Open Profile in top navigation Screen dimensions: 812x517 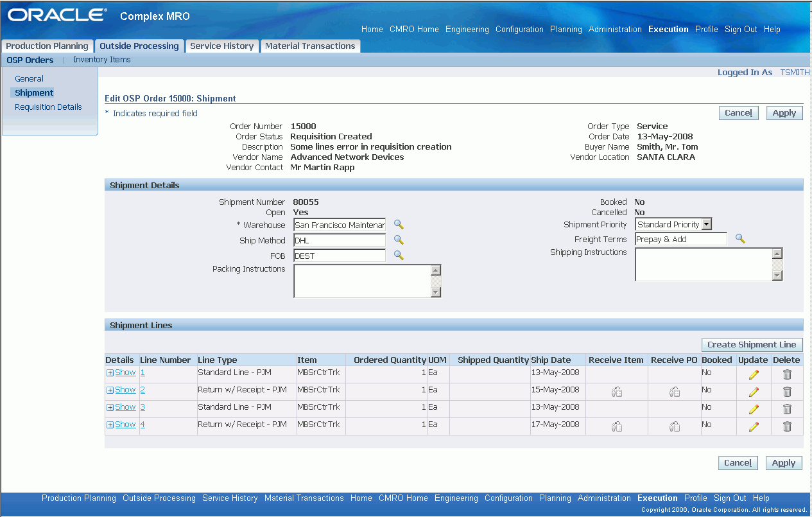(707, 30)
